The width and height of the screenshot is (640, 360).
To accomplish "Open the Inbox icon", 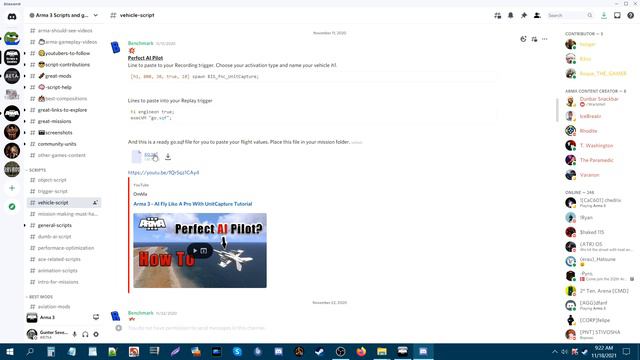I will (617, 16).
